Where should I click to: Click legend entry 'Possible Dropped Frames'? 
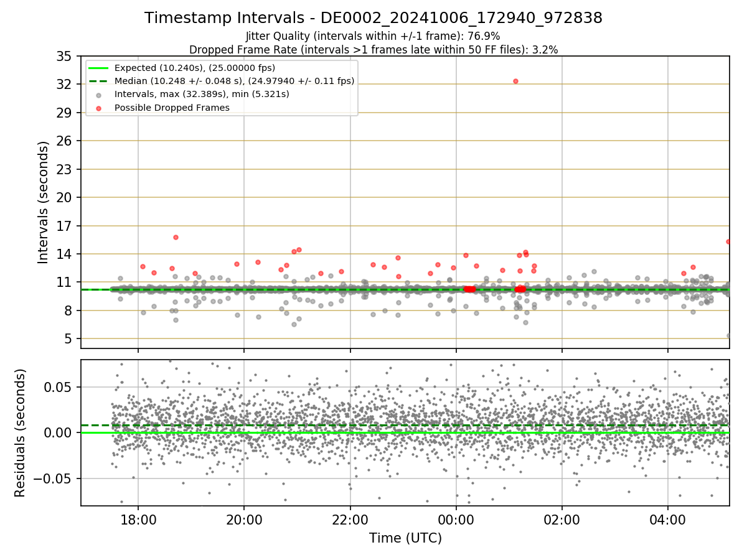pos(172,108)
